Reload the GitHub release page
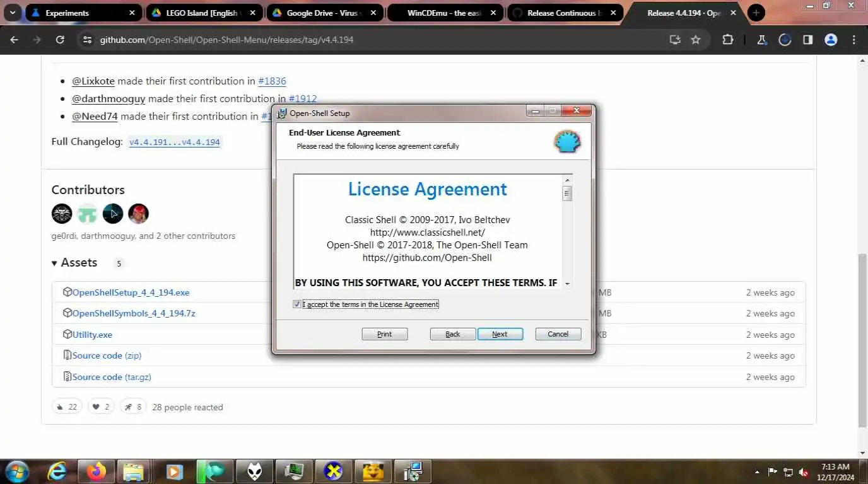Image resolution: width=868 pixels, height=484 pixels. coord(60,40)
